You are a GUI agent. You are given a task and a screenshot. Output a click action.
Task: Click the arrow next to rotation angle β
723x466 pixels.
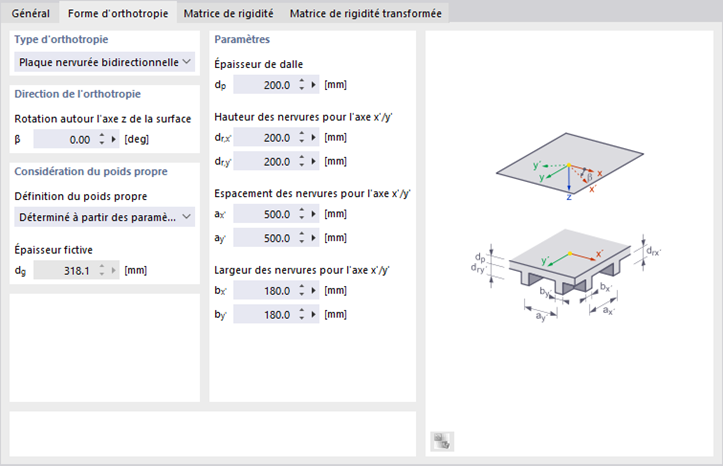[x=114, y=140]
